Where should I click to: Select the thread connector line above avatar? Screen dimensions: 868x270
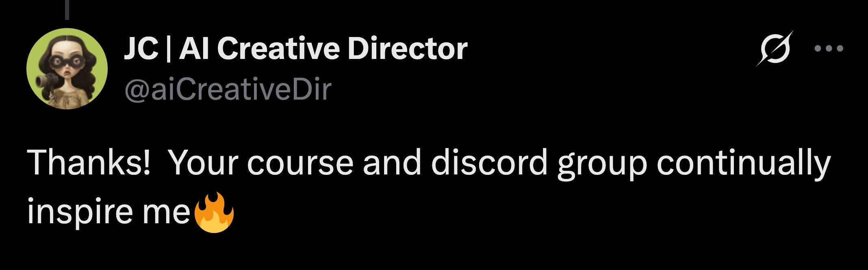(67, 10)
